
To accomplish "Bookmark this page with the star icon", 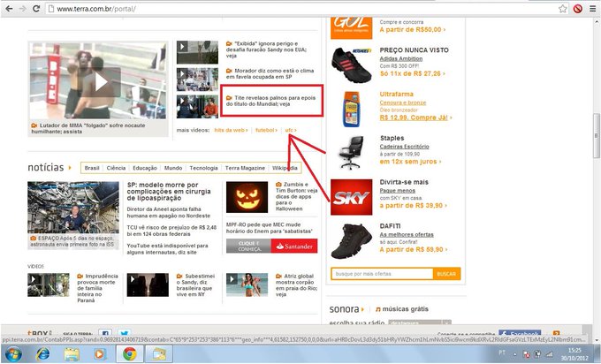I will click(562, 9).
